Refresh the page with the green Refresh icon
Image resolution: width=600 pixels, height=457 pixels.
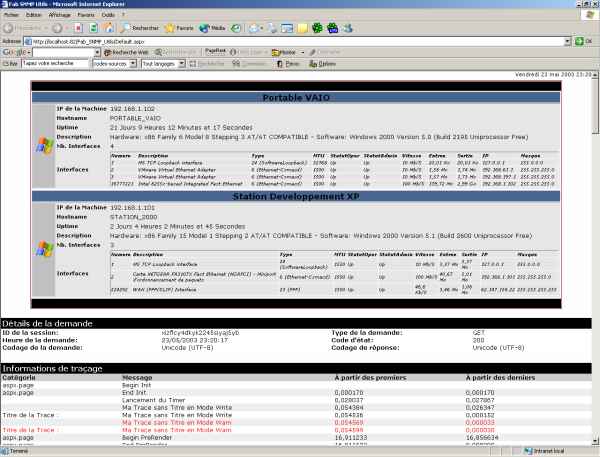93,28
